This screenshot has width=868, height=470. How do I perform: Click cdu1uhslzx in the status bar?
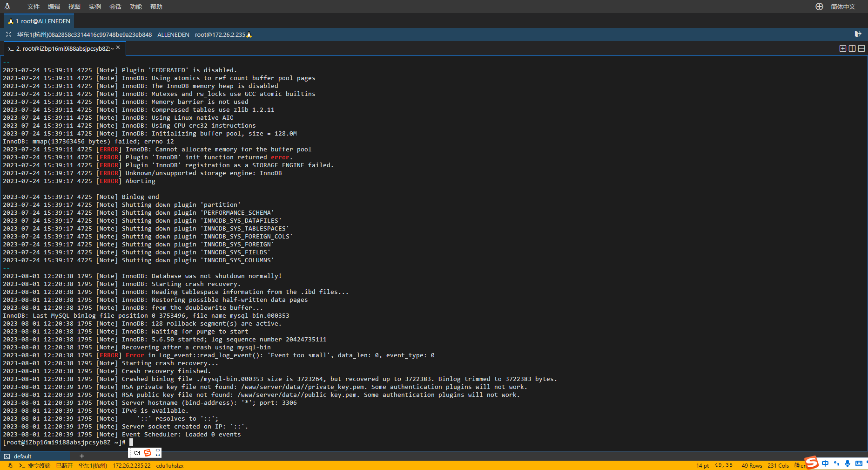point(170,465)
